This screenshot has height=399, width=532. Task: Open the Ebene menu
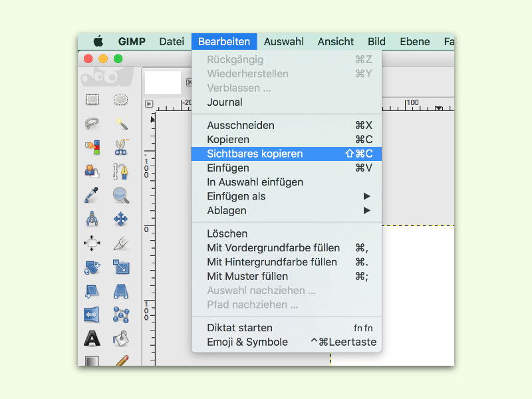click(414, 41)
